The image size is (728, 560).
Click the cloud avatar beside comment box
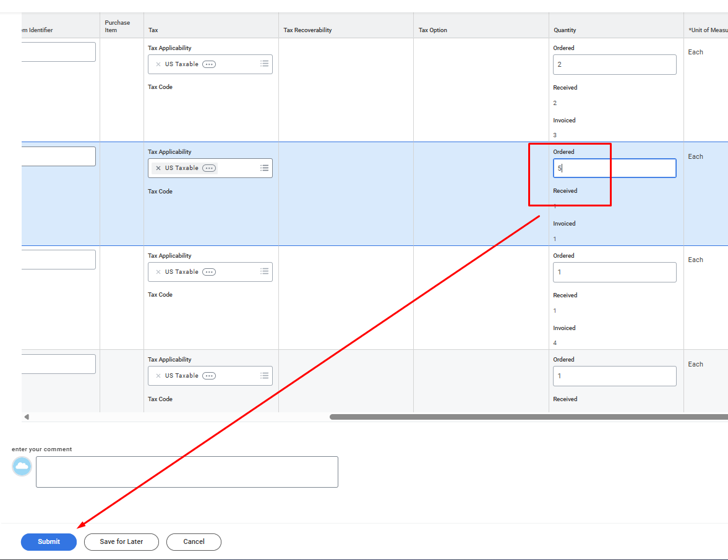point(22,467)
